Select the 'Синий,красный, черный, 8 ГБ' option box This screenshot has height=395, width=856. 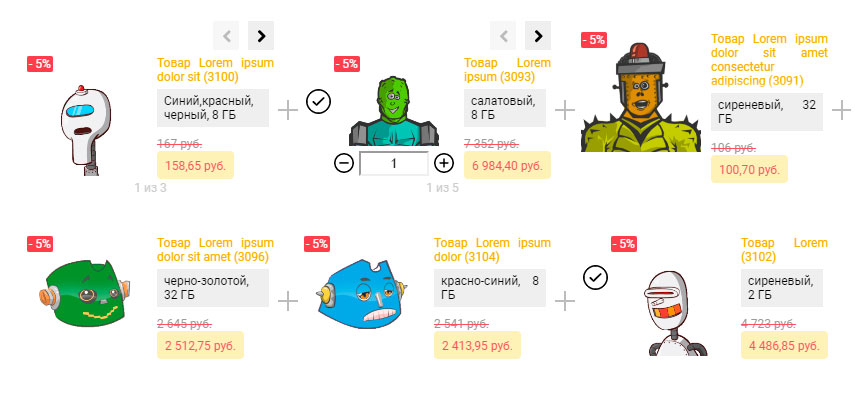click(213, 108)
